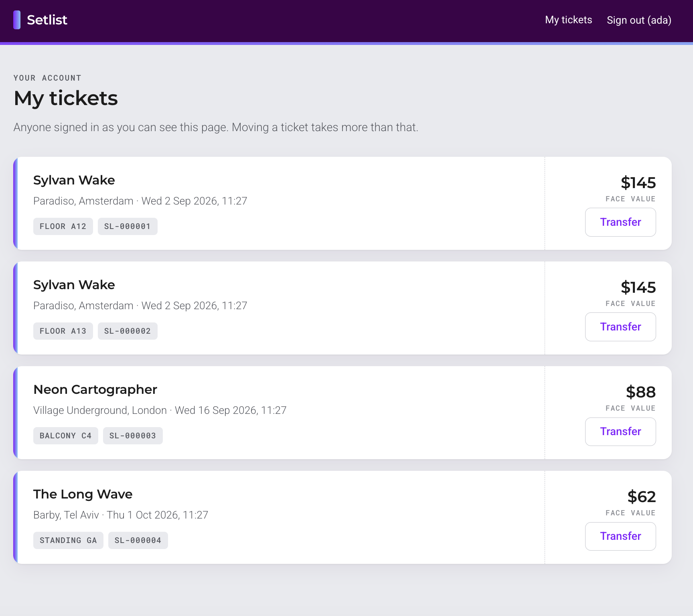Select the SL-000003 ticket number
693x616 pixels.
pyautogui.click(x=133, y=436)
